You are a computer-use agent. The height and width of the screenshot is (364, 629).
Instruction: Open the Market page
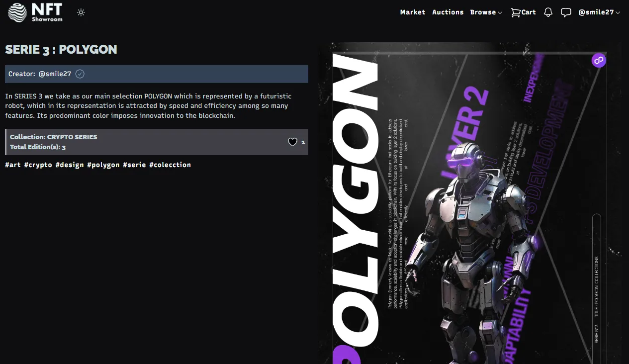[413, 12]
